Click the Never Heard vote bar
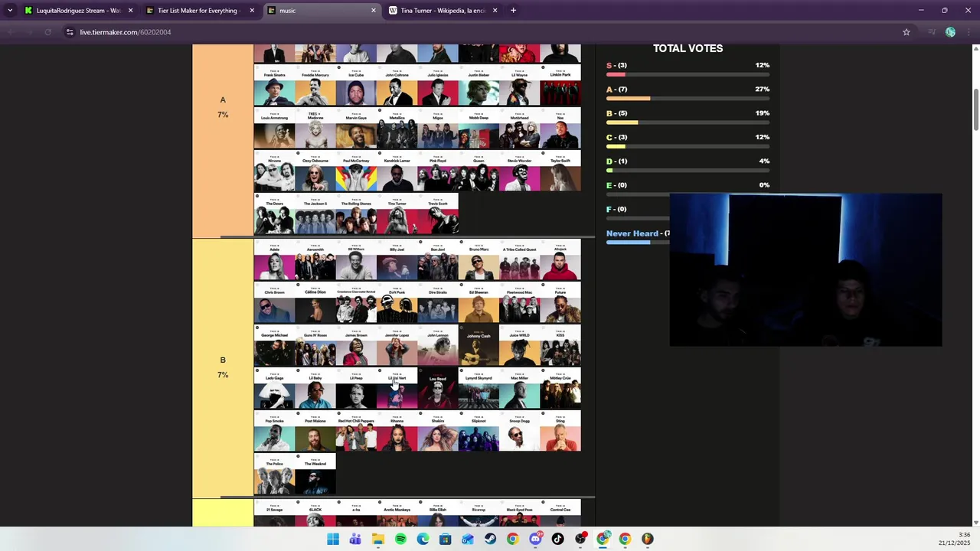 click(x=638, y=243)
